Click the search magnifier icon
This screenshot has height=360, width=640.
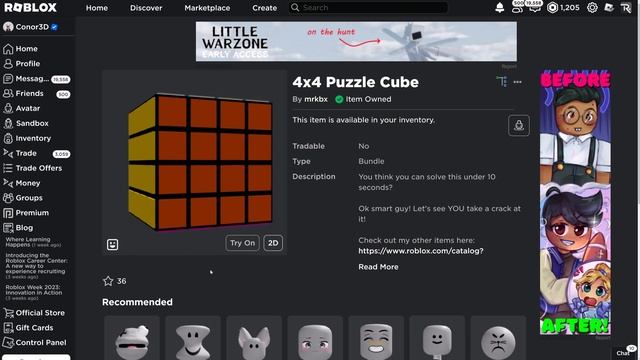coord(295,7)
